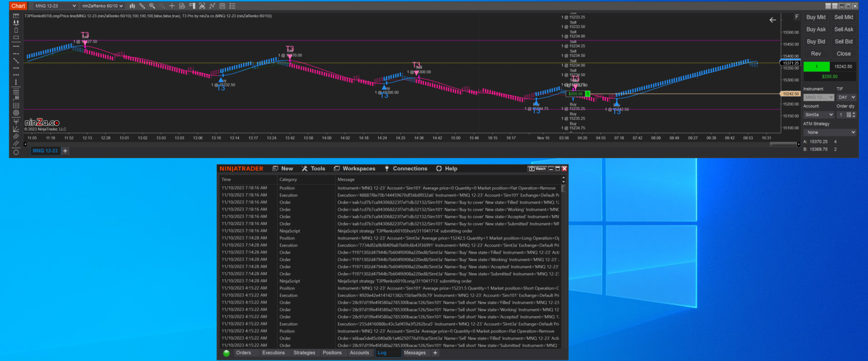Image resolution: width=868 pixels, height=361 pixels.
Task: Click the Close position button
Action: 844,54
